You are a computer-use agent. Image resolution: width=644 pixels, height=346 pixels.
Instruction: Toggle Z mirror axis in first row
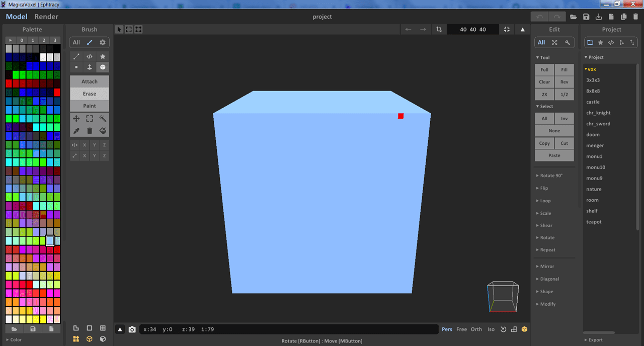point(104,145)
